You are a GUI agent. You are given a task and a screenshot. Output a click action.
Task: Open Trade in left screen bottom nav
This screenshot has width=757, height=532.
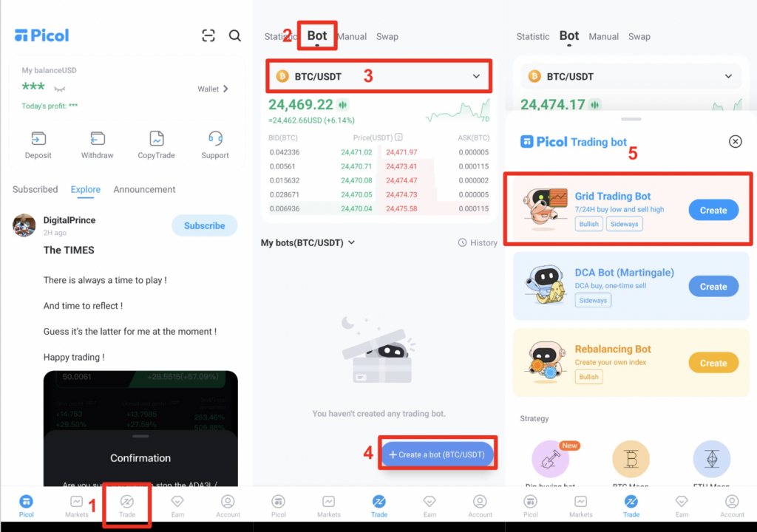tap(127, 506)
